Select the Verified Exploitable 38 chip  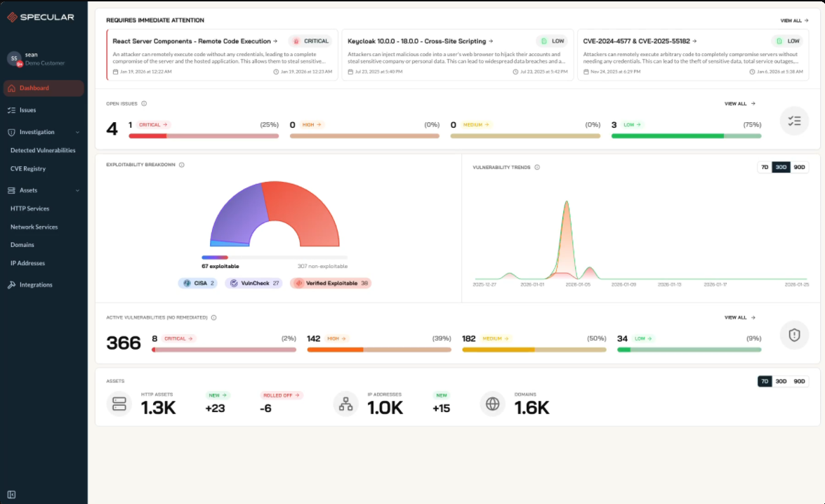pos(331,283)
